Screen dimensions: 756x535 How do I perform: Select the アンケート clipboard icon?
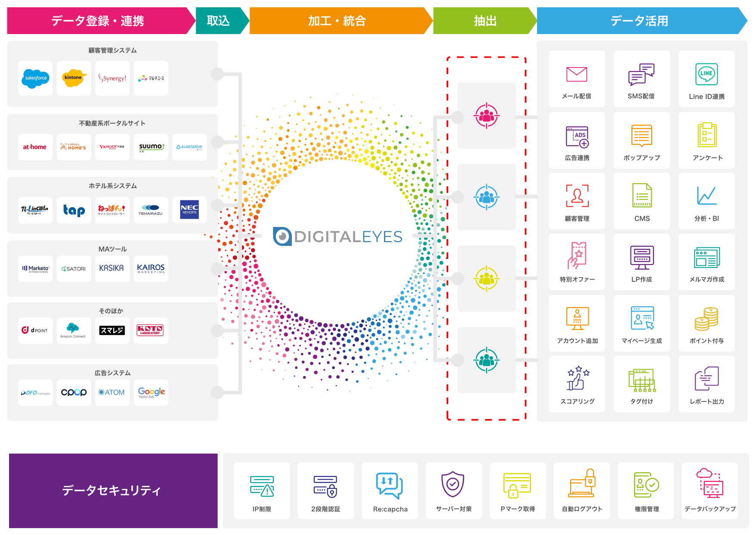[x=707, y=135]
